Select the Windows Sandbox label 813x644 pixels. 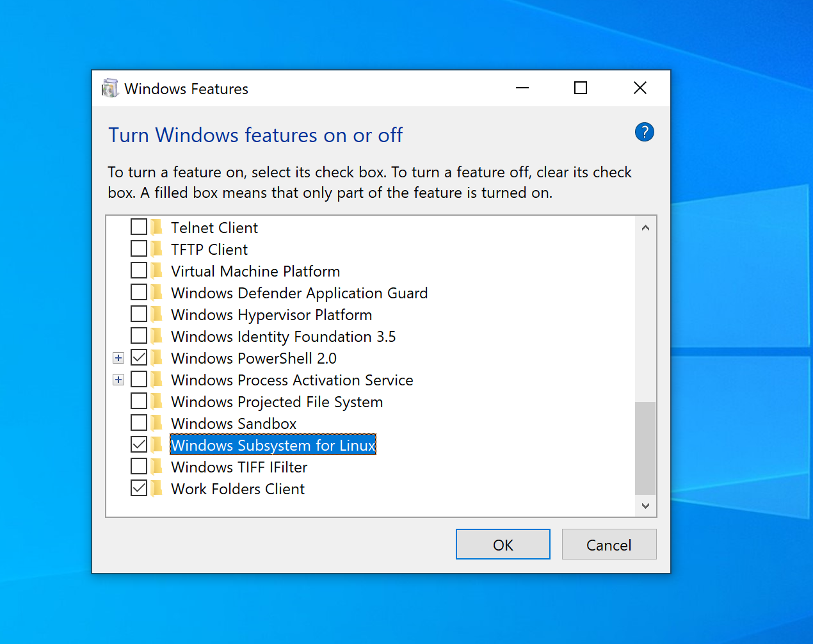click(234, 424)
